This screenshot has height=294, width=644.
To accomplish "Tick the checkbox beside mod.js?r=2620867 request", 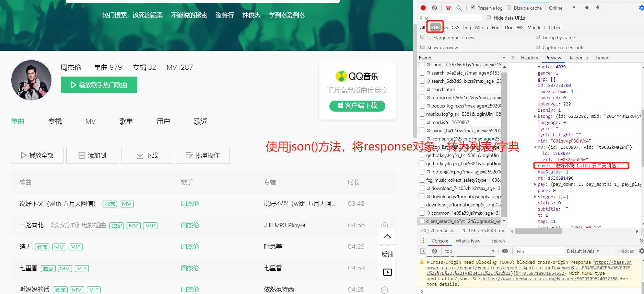I will [x=422, y=122].
